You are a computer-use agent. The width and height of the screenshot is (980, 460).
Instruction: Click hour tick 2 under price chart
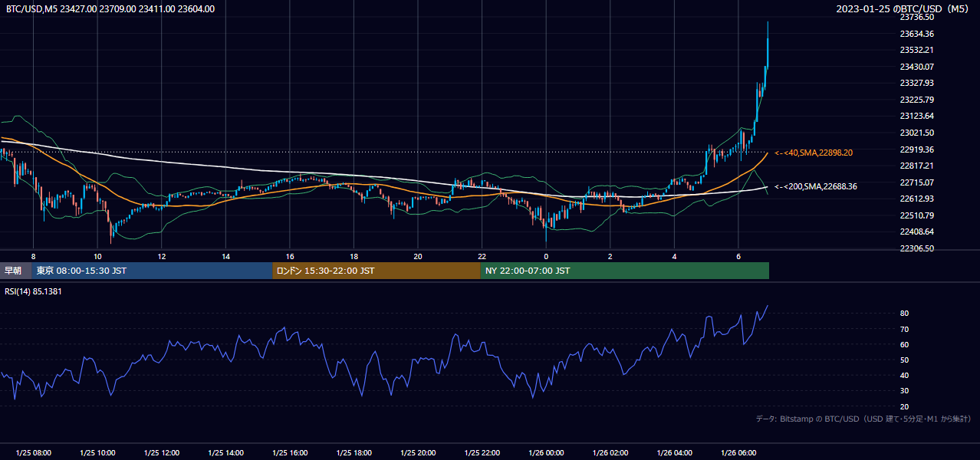(x=610, y=256)
